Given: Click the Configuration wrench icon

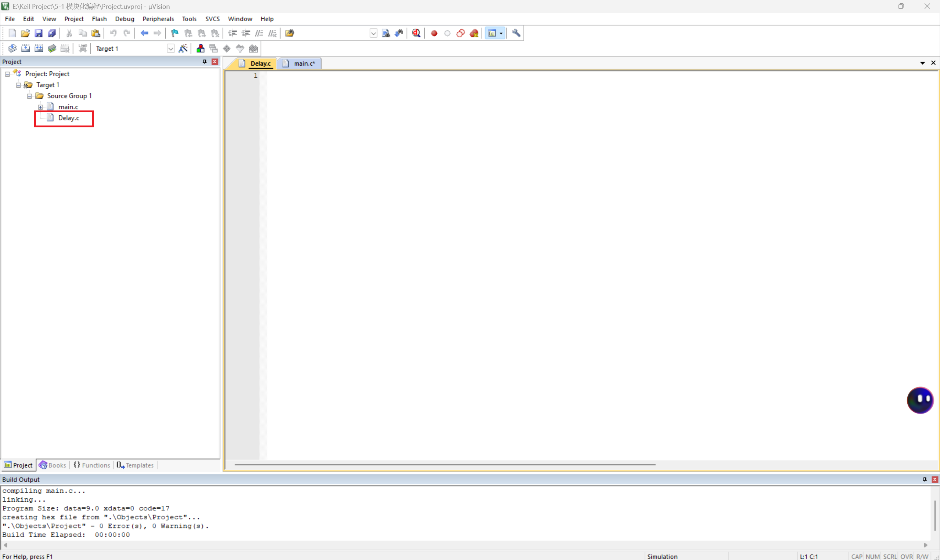Looking at the screenshot, I should (516, 33).
